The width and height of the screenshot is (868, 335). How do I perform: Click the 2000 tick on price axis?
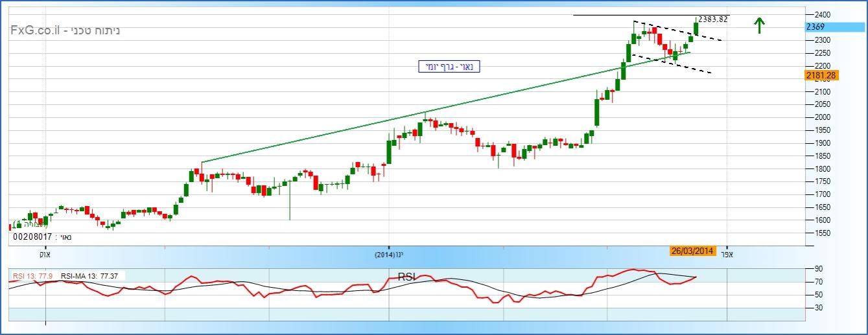point(819,117)
